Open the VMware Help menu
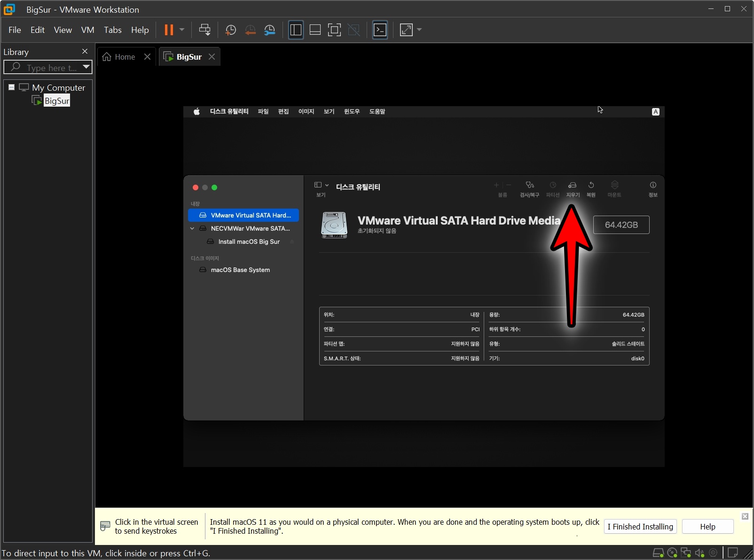754x560 pixels. pos(140,30)
